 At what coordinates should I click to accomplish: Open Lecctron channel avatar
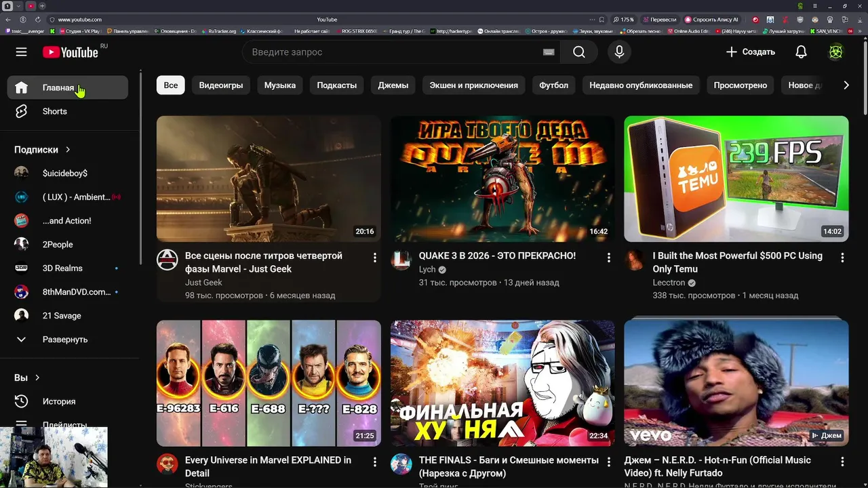[635, 260]
